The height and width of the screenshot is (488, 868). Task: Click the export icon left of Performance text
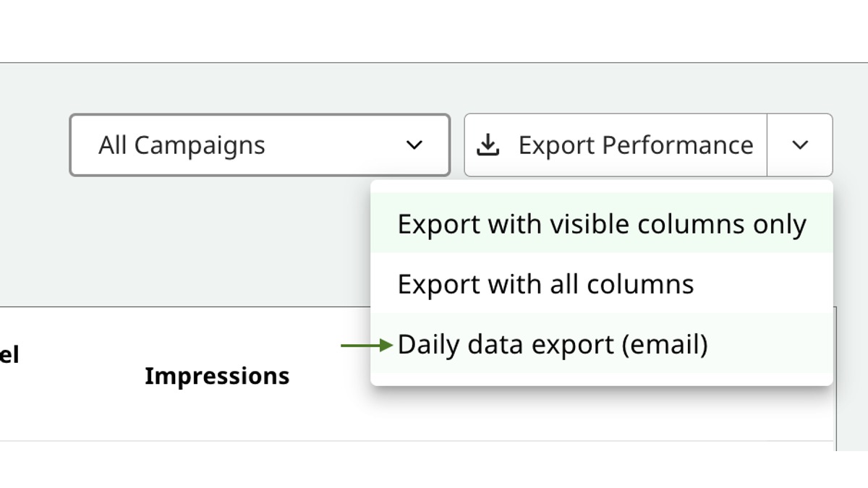click(489, 145)
